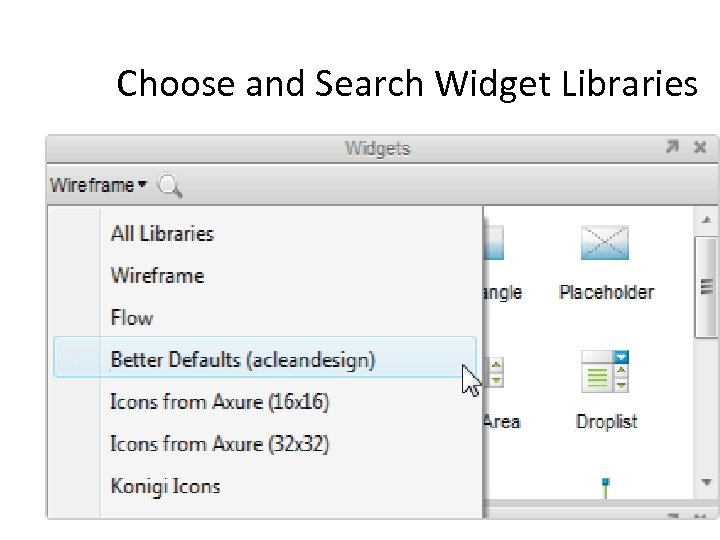Choose All Libraries from the list
The width and height of the screenshot is (720, 540).
click(x=162, y=234)
